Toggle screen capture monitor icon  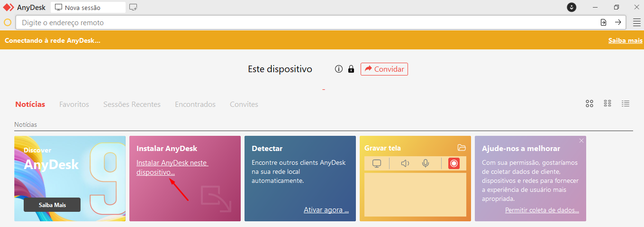[x=377, y=163]
